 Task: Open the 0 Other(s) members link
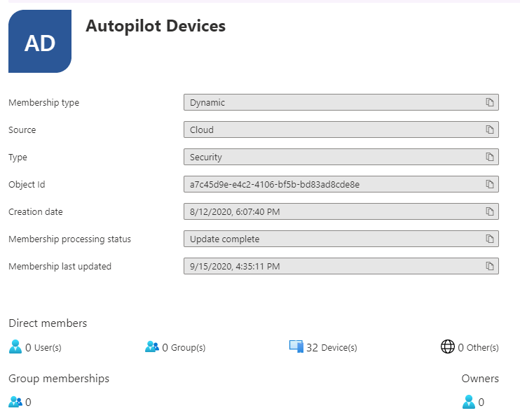point(478,347)
